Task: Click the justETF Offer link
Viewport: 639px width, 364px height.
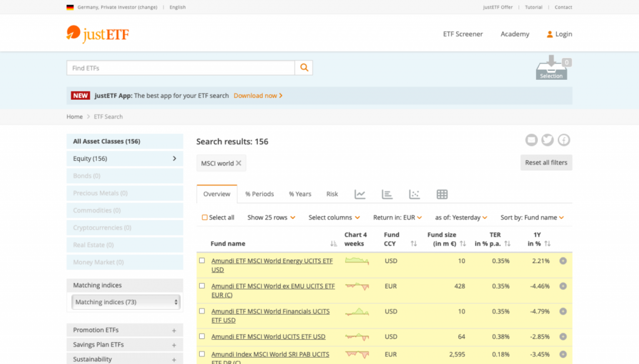Action: point(497,7)
